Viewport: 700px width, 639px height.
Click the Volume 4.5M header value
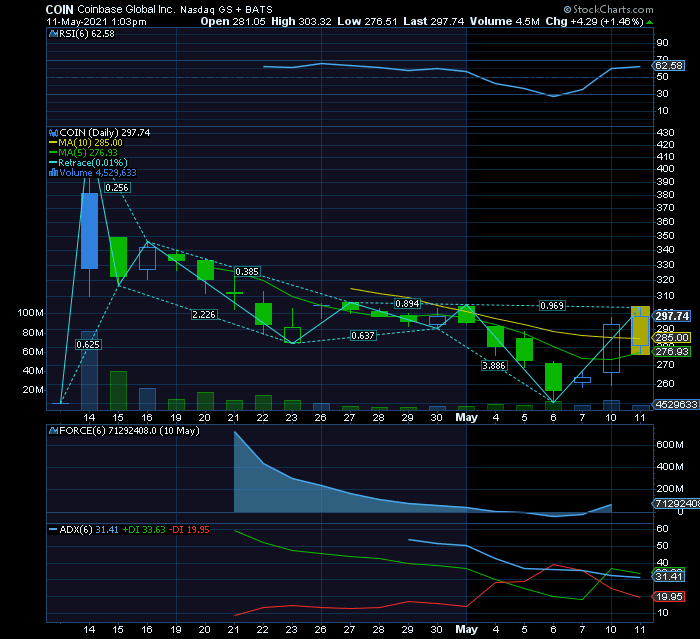(x=504, y=21)
